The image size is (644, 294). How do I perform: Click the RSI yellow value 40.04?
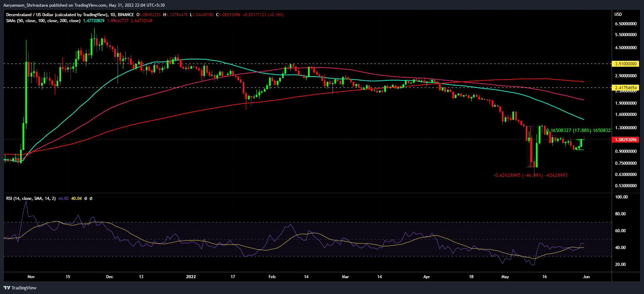(x=76, y=198)
